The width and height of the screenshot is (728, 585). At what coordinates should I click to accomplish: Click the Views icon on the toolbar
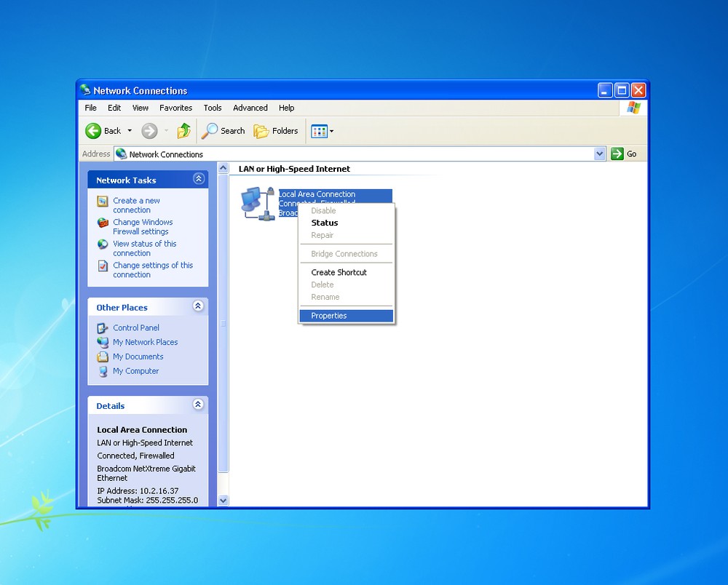pos(319,131)
